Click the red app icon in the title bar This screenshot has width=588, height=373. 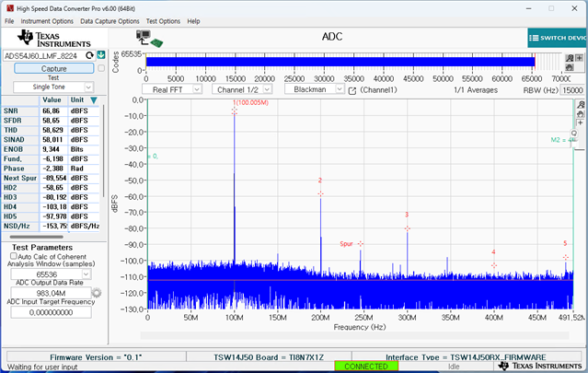point(10,8)
